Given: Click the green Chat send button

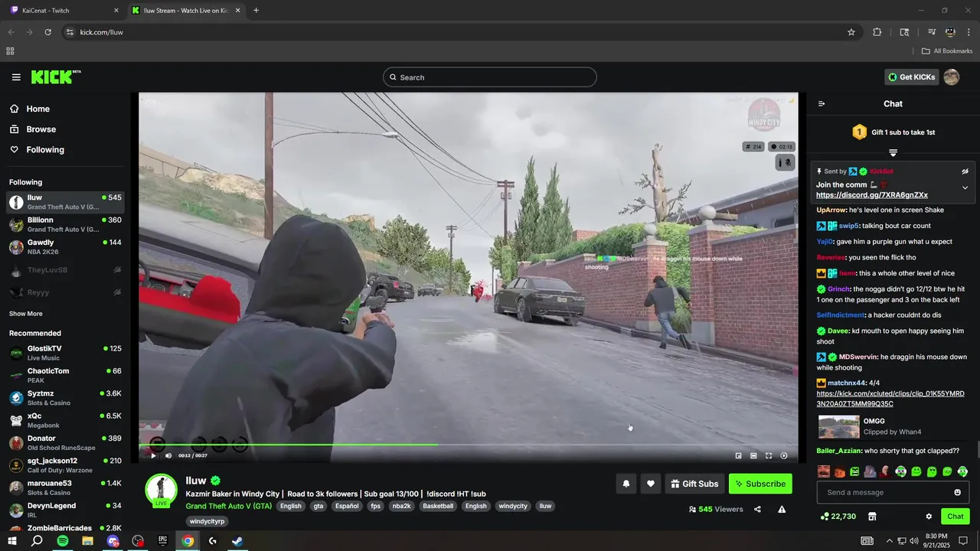Looking at the screenshot, I should pos(955,517).
